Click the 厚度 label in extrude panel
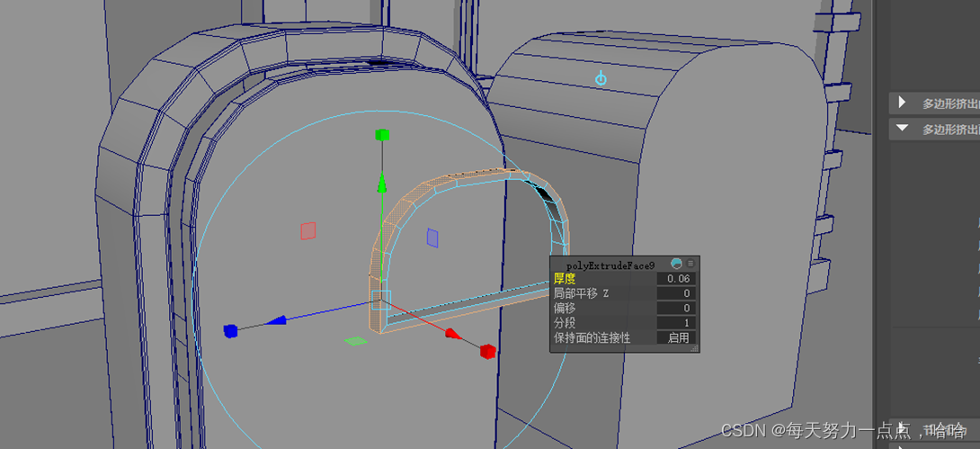Image resolution: width=980 pixels, height=449 pixels. click(565, 278)
